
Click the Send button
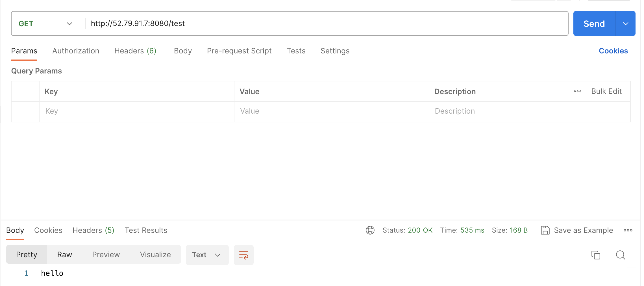click(594, 23)
